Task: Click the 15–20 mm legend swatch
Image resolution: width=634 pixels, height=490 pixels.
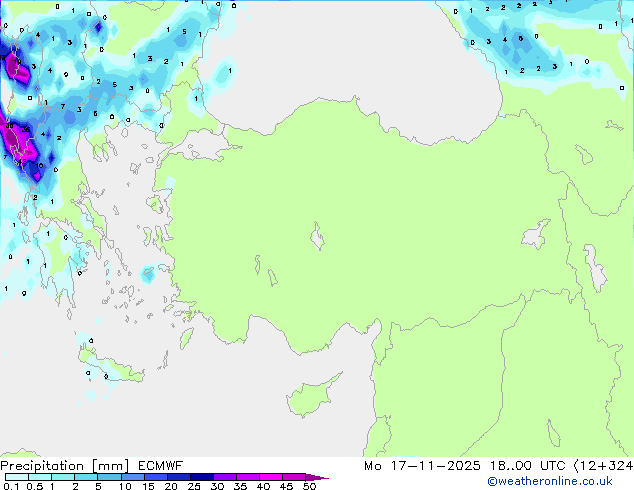Action: coord(155,477)
